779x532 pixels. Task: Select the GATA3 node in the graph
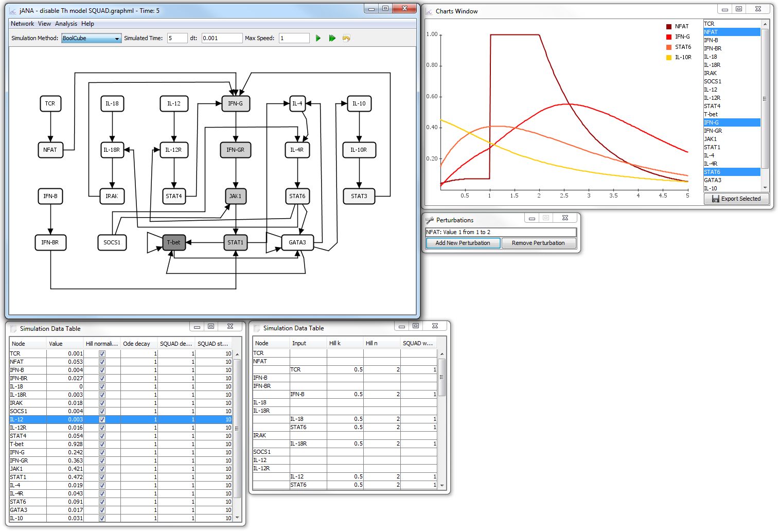[297, 242]
